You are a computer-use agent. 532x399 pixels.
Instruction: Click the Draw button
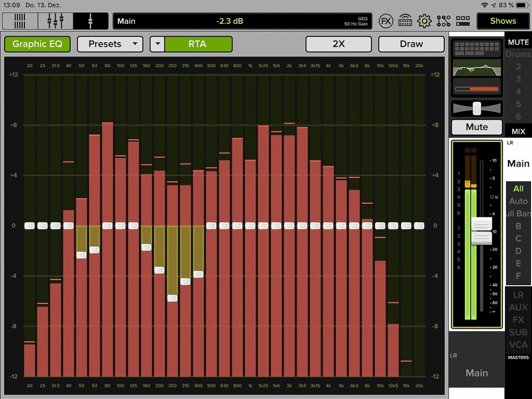(411, 44)
